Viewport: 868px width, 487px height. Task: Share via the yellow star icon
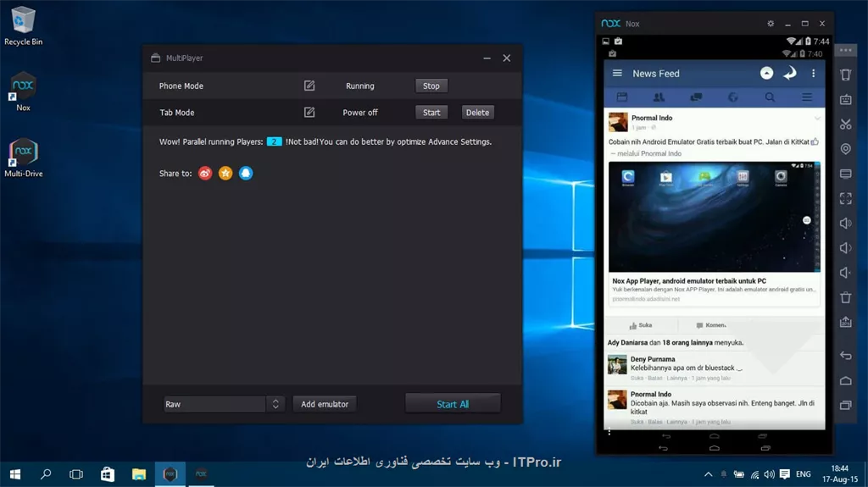pos(225,174)
